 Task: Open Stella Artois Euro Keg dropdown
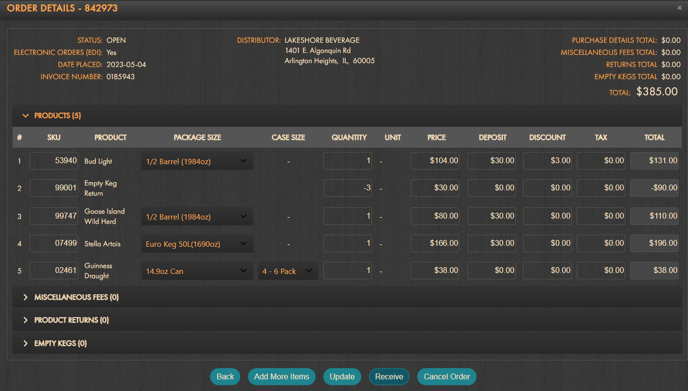tap(197, 244)
